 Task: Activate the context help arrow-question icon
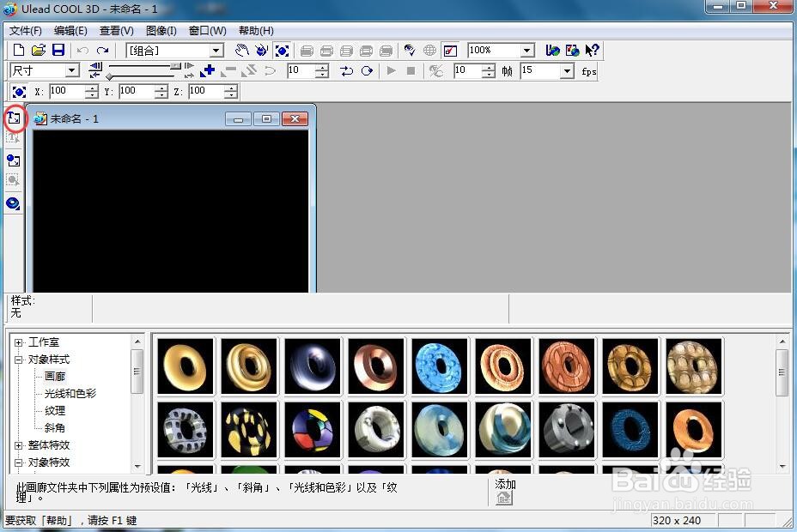pyautogui.click(x=592, y=51)
